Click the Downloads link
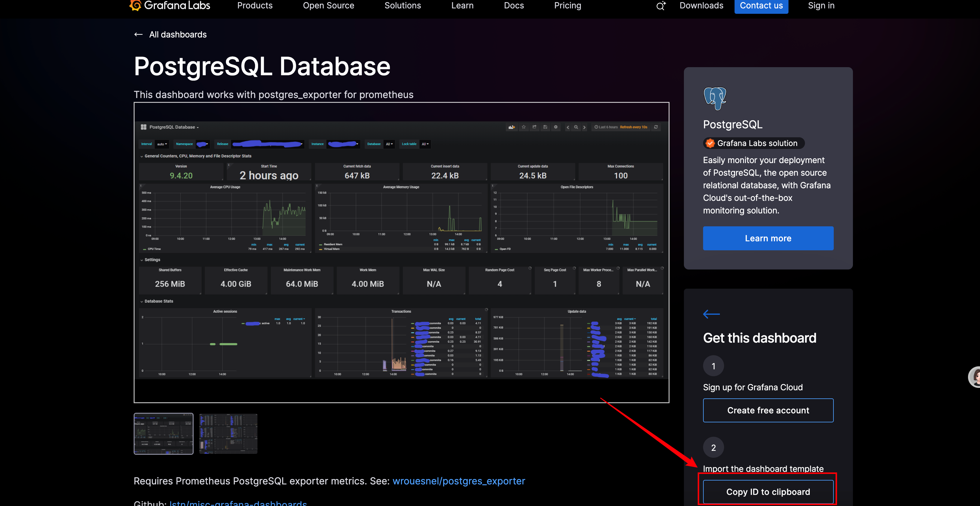The image size is (980, 506). [701, 6]
